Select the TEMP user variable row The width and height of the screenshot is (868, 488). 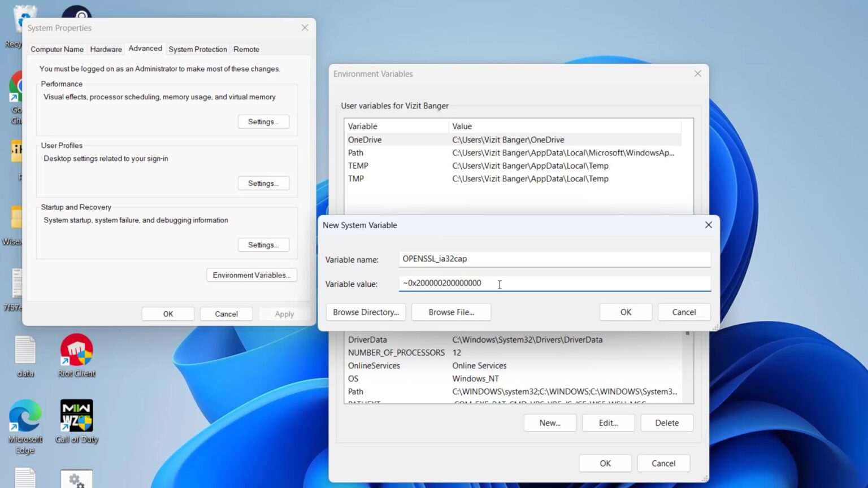coord(358,165)
